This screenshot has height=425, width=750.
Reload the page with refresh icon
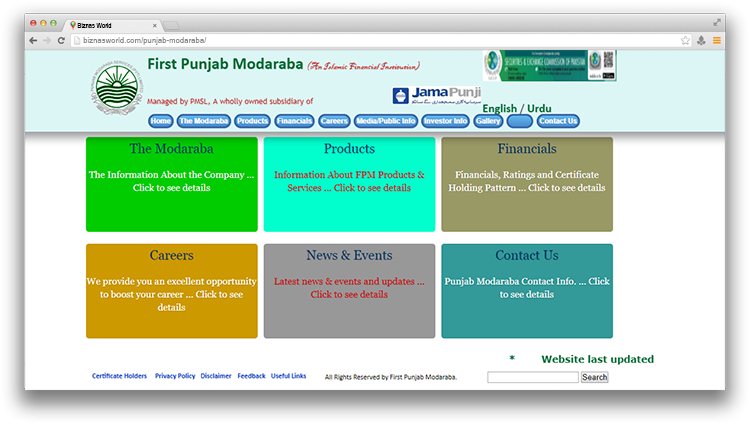coord(62,40)
